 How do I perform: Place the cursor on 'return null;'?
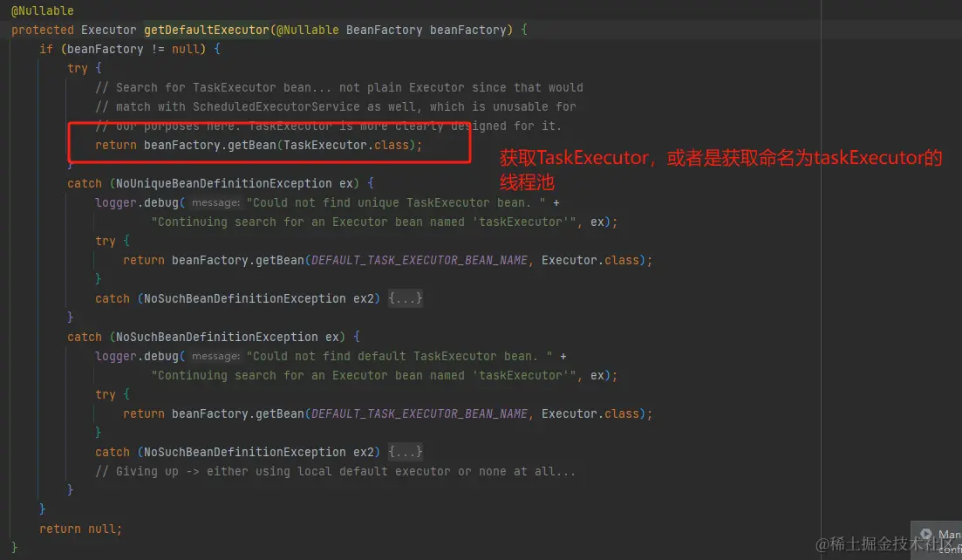point(80,529)
